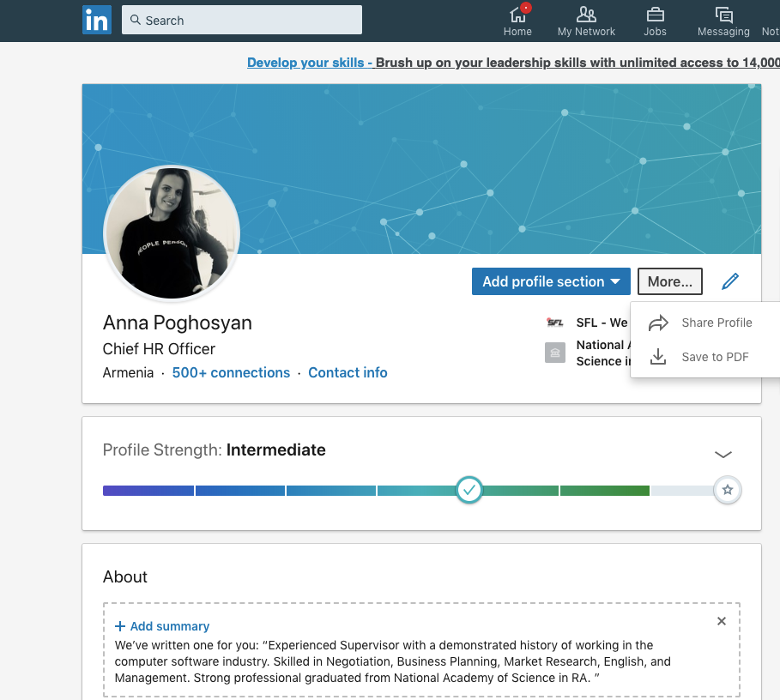Click Add summary
Viewport: 780px width, 700px height.
pyautogui.click(x=162, y=626)
